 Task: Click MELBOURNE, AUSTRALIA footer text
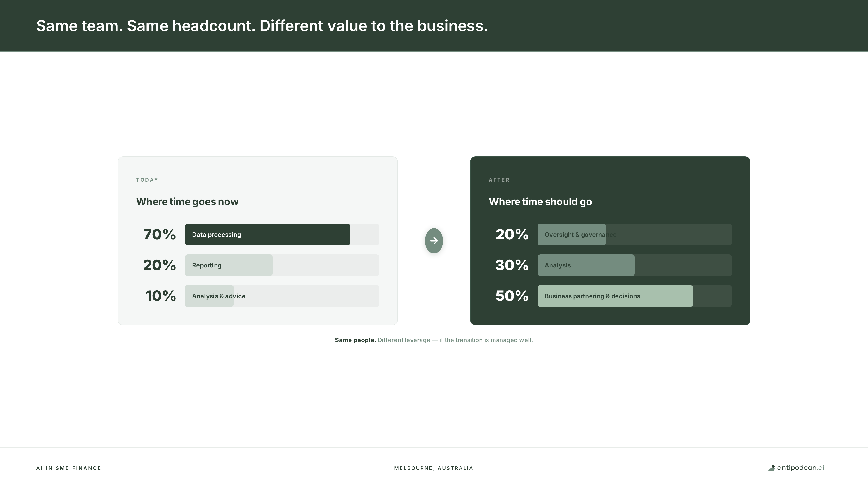[434, 468]
